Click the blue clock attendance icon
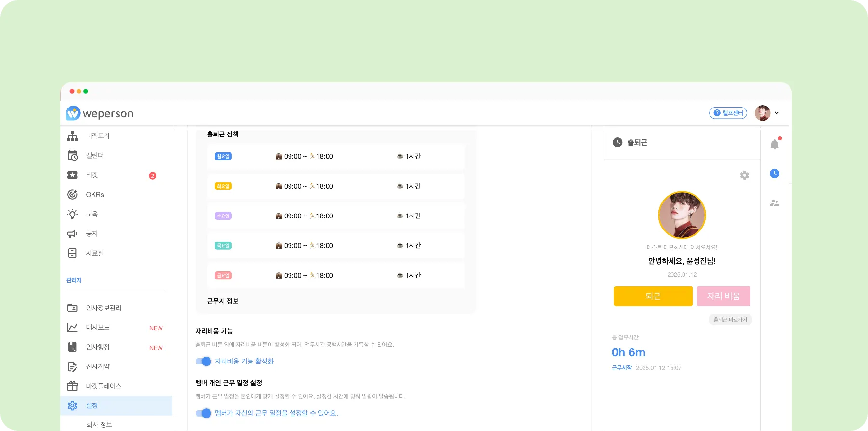868x431 pixels. tap(775, 174)
